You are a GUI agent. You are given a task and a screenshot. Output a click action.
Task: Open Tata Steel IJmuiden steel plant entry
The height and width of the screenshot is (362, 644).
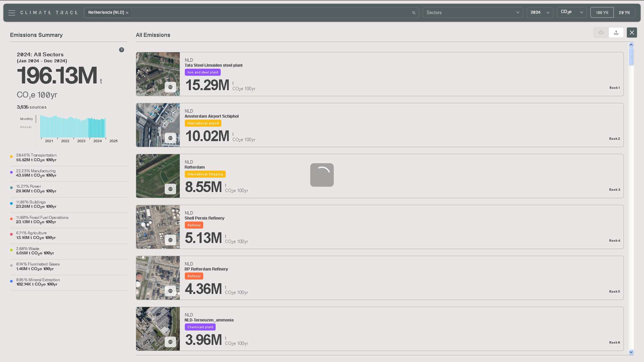(x=213, y=65)
